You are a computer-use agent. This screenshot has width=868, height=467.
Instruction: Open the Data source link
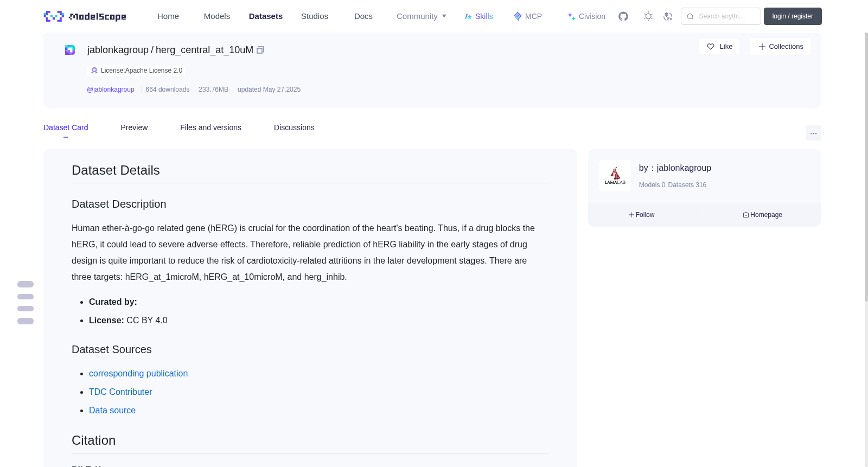click(x=112, y=411)
